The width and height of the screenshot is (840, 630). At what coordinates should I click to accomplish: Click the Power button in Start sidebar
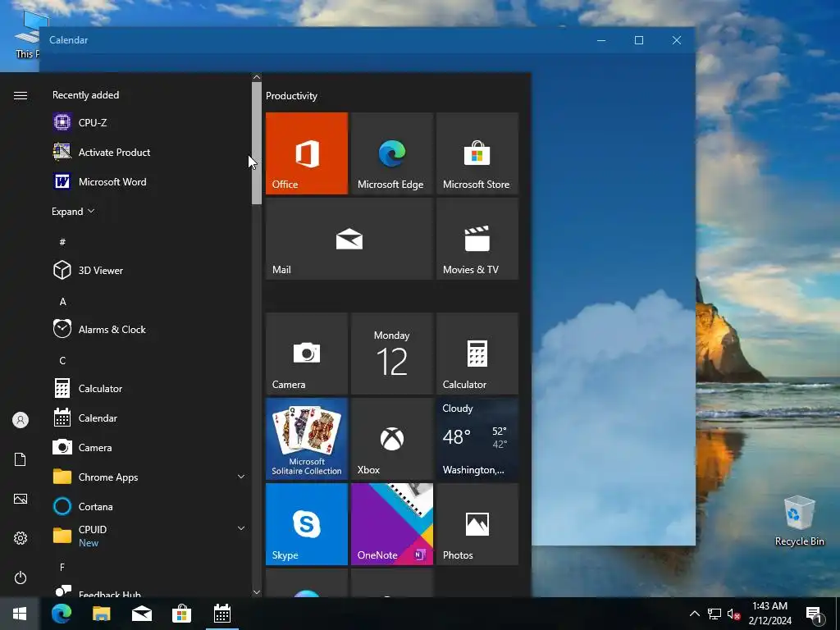(x=21, y=577)
